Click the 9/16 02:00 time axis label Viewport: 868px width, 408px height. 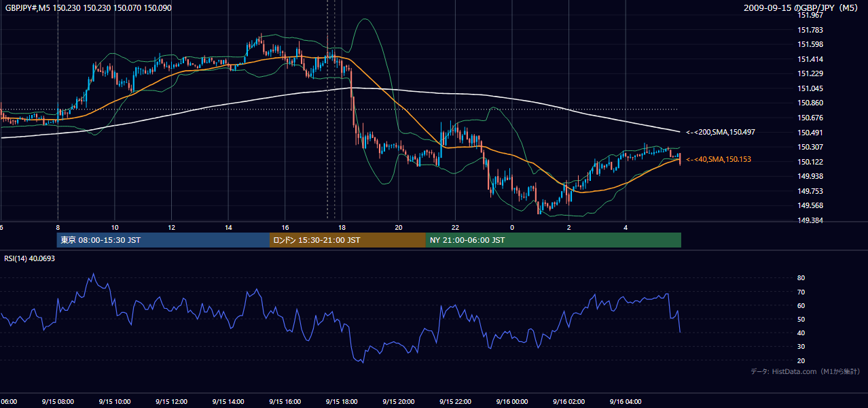tap(568, 401)
